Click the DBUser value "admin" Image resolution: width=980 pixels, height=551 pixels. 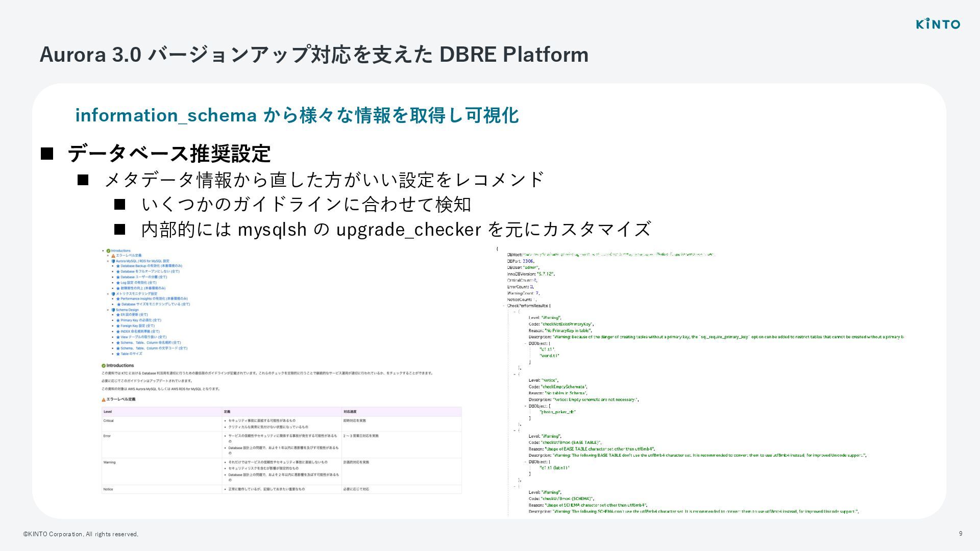click(x=531, y=267)
